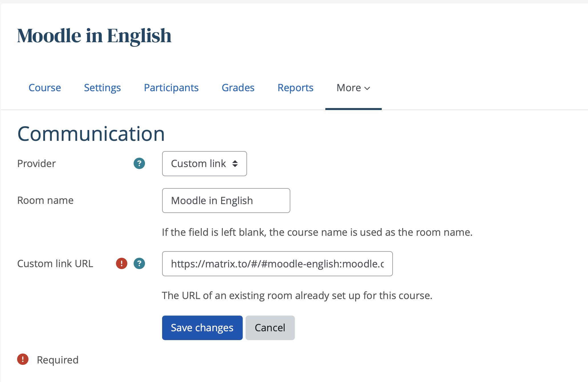The image size is (588, 382).
Task: Go to the Participants tab
Action: [171, 88]
